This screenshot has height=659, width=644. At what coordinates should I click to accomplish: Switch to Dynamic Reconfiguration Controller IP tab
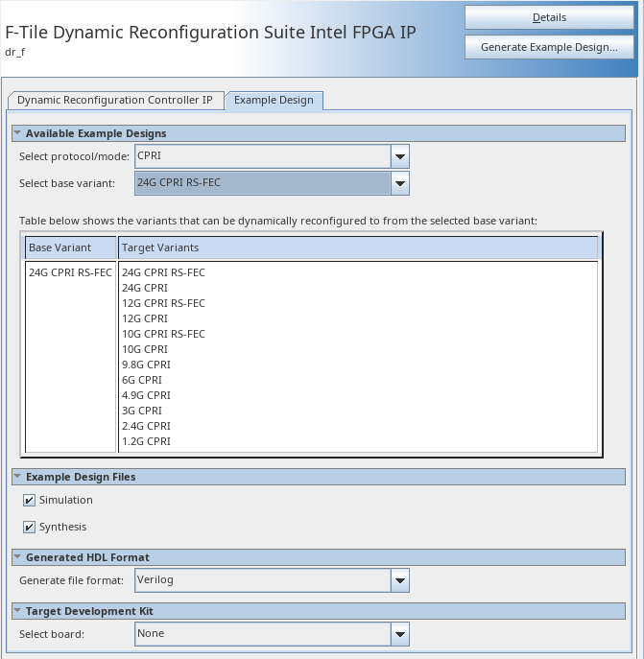pos(115,100)
